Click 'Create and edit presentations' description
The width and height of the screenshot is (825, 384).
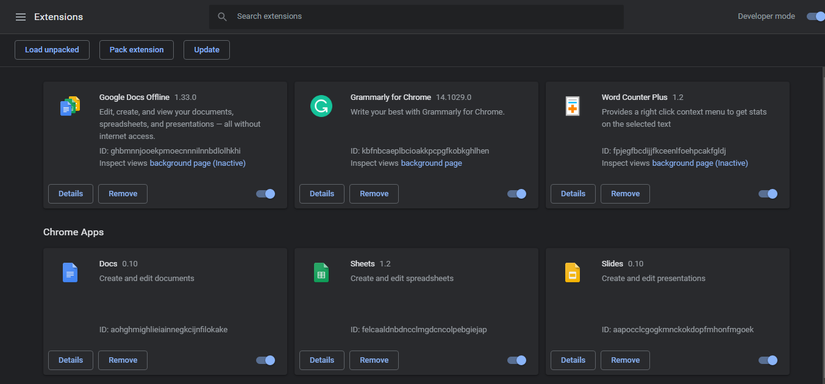click(x=653, y=278)
